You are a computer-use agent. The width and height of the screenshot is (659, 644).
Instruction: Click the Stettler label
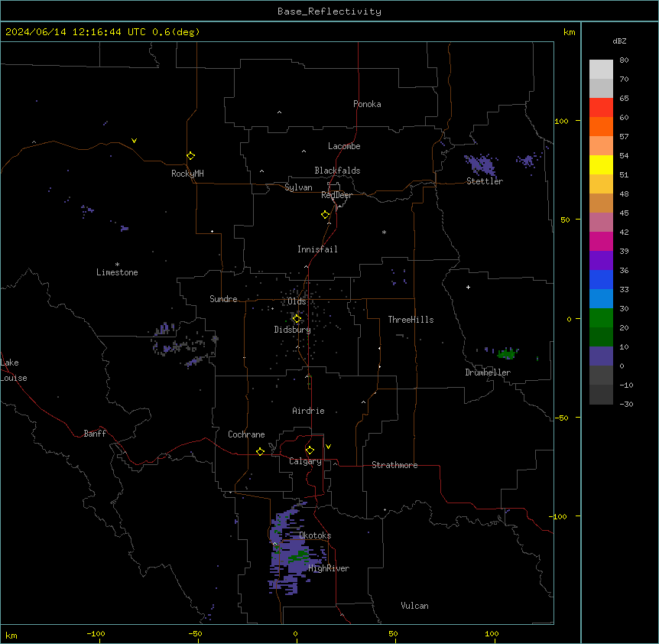pyautogui.click(x=484, y=181)
